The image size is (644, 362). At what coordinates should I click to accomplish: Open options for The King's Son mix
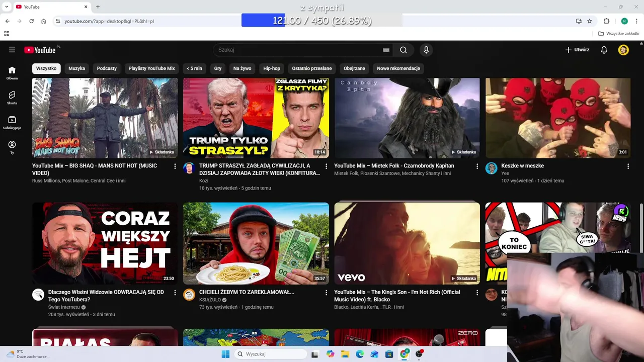(x=477, y=292)
